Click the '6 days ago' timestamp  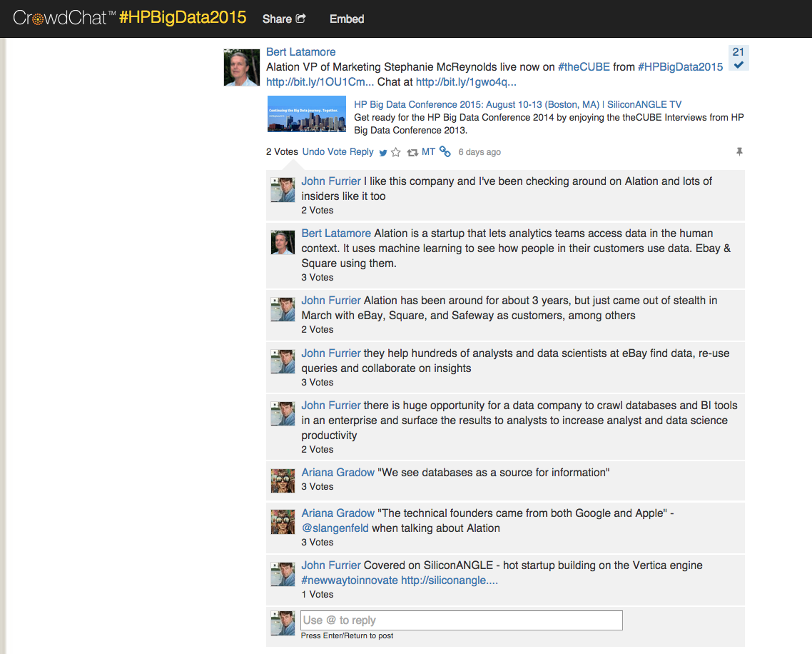pos(479,152)
